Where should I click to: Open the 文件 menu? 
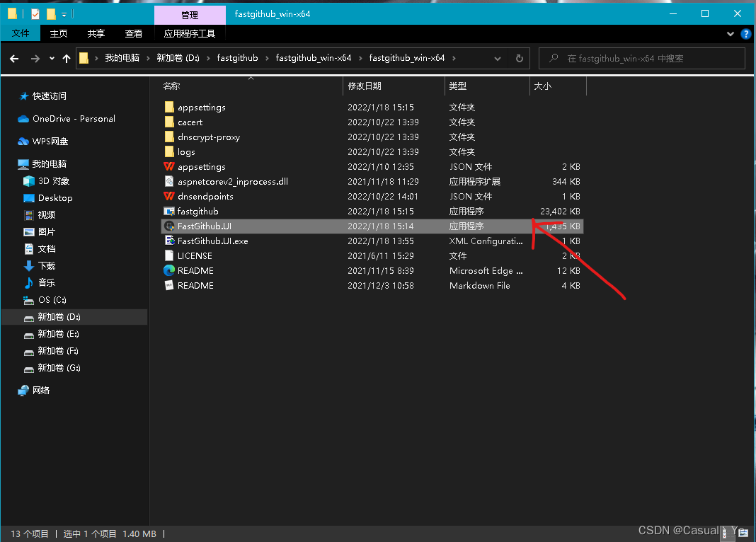tap(21, 33)
